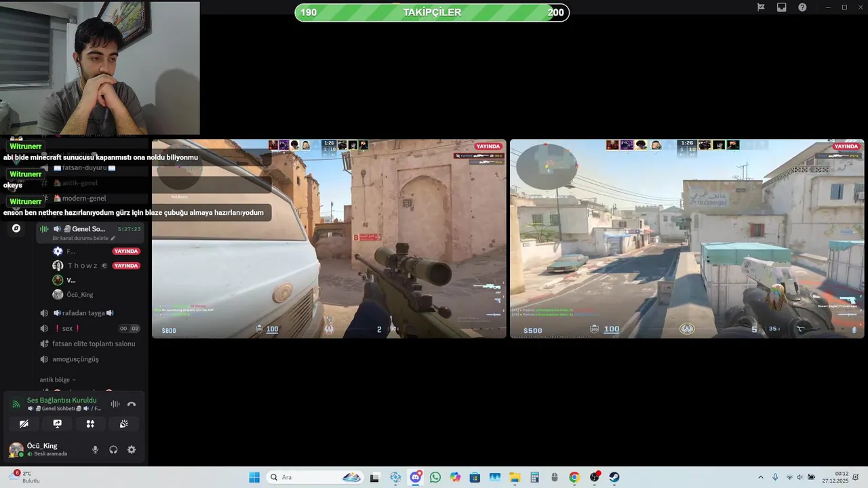Start screen share in Discord voice panel
Viewport: 868px width, 488px height.
(x=57, y=424)
